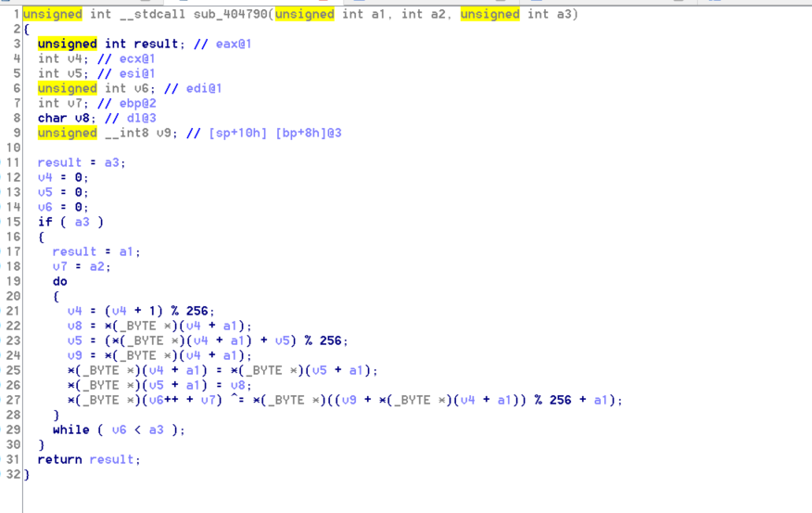Click the 'dl@3' register comment
Screen dimensions: 812x513
(x=142, y=118)
